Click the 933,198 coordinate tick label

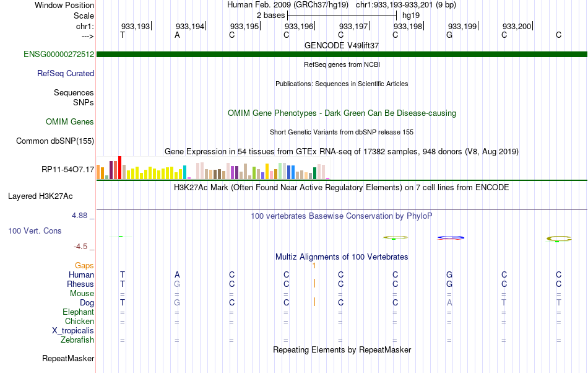(408, 26)
